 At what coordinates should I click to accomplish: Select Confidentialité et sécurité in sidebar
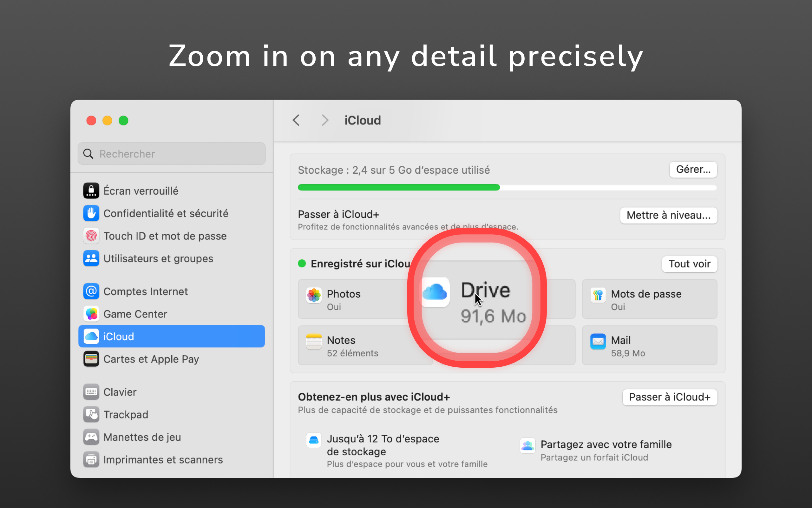172,213
